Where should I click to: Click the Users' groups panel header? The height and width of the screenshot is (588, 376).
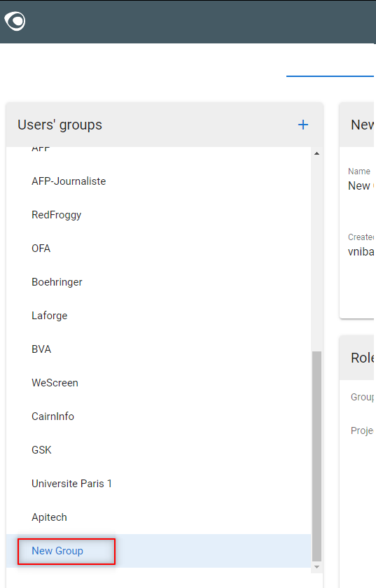point(165,125)
